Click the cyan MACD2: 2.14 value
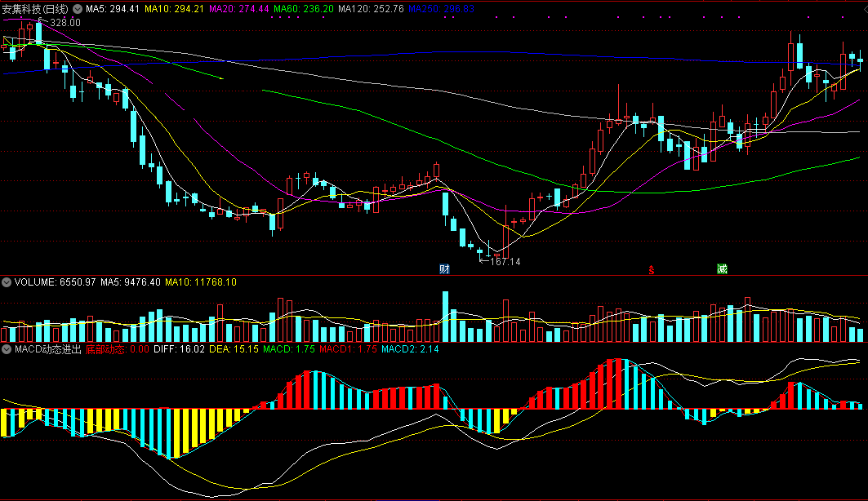 pos(410,349)
